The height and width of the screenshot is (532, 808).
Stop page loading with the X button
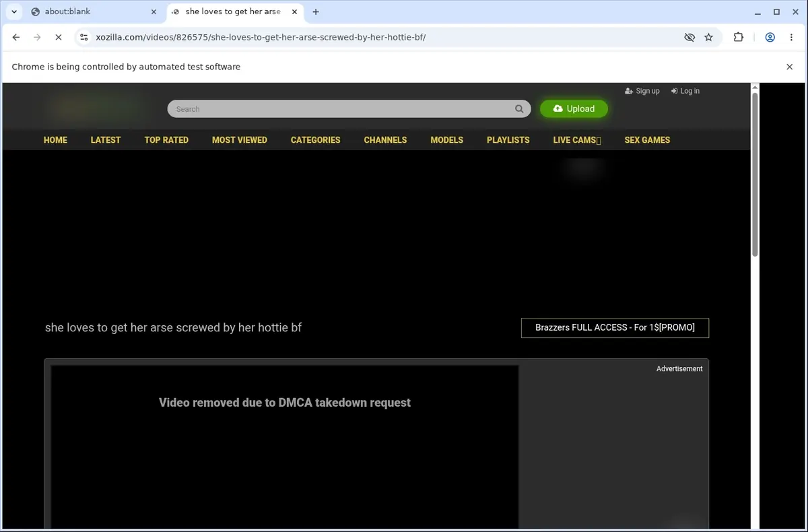click(59, 38)
